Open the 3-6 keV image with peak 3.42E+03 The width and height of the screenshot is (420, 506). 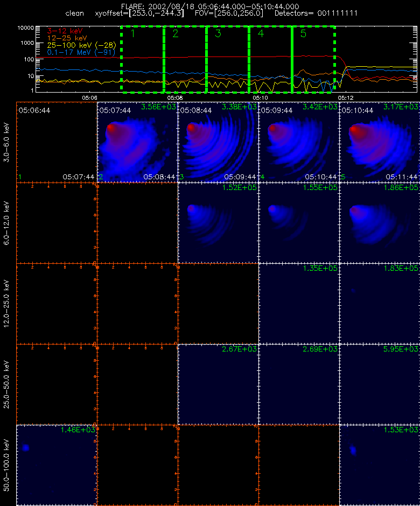point(299,142)
